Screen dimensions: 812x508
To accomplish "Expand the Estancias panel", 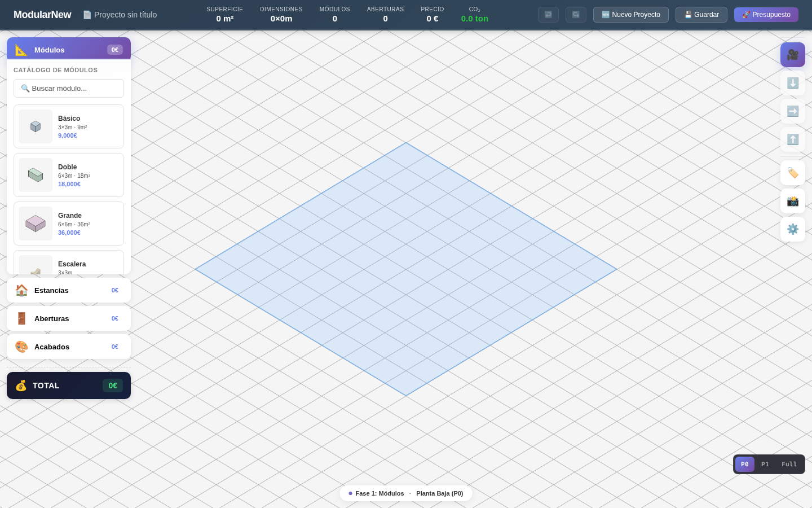I will [69, 290].
